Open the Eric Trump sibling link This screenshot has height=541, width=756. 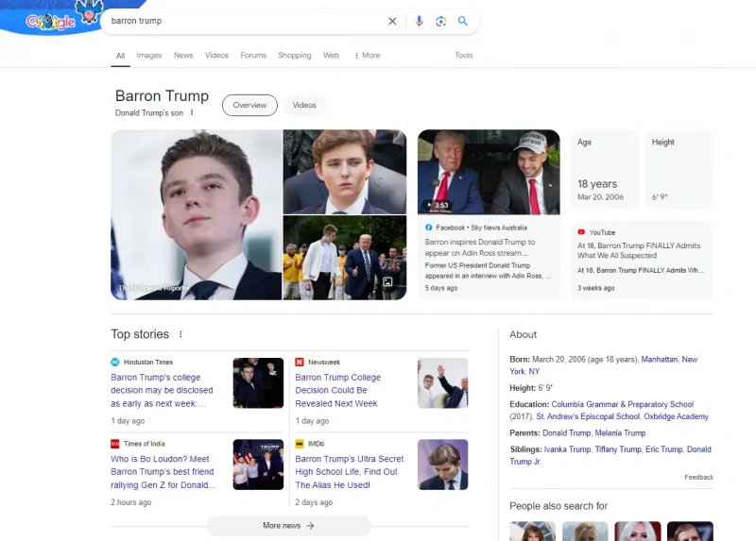tap(664, 449)
